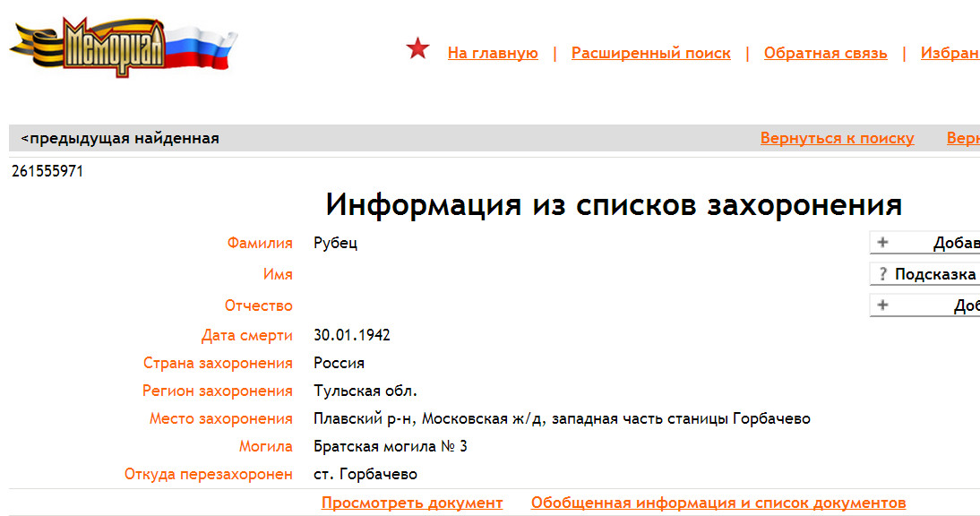Viewport: 980px width, 516px height.
Task: Open Обобщенная информация и список документов
Action: point(718,503)
